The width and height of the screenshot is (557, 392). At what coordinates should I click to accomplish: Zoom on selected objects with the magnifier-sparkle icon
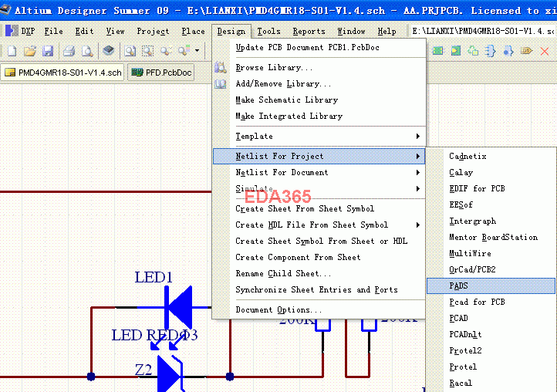[166, 51]
